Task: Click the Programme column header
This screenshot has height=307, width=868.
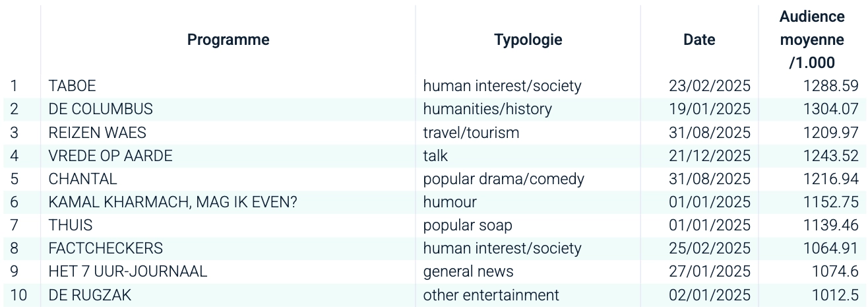Action: point(228,40)
